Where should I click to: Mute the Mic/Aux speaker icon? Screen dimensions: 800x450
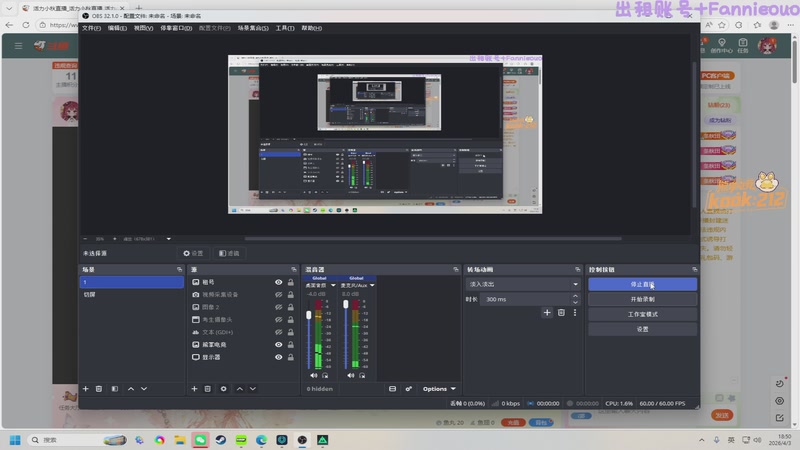pos(351,376)
